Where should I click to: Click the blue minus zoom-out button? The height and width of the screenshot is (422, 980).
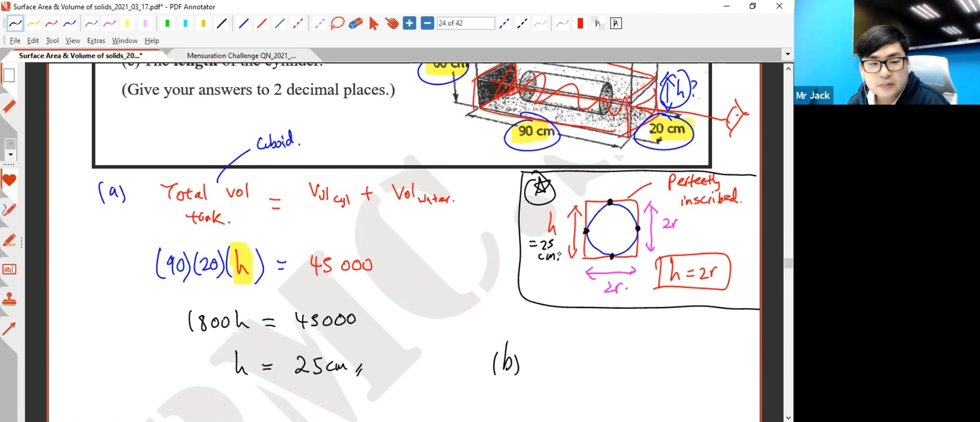click(427, 24)
